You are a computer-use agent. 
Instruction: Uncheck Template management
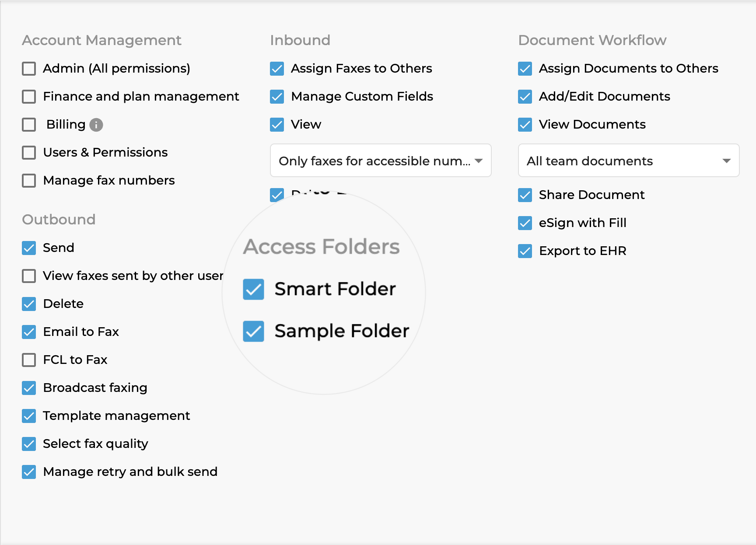[28, 416]
